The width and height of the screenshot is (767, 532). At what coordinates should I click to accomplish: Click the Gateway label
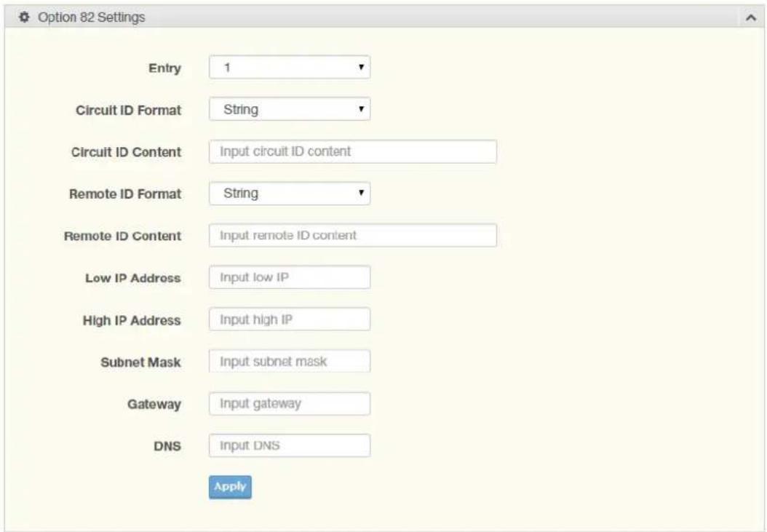point(154,405)
